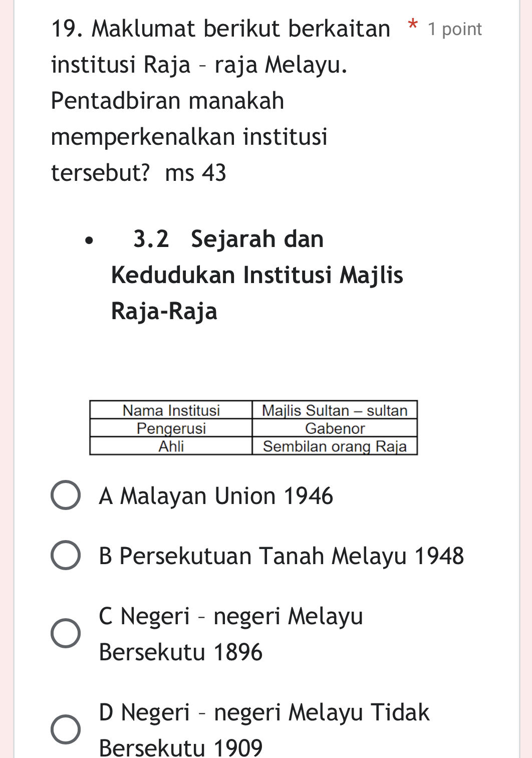Click the answer text Malayan Union 1946
Viewport: 532px width, 758px height.
pos(215,496)
